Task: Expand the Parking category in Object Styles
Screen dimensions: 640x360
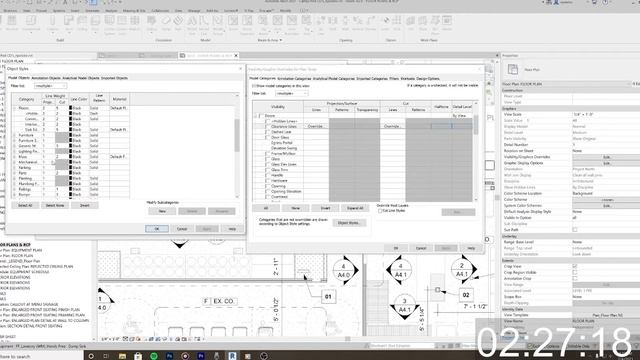Action: coord(14,168)
